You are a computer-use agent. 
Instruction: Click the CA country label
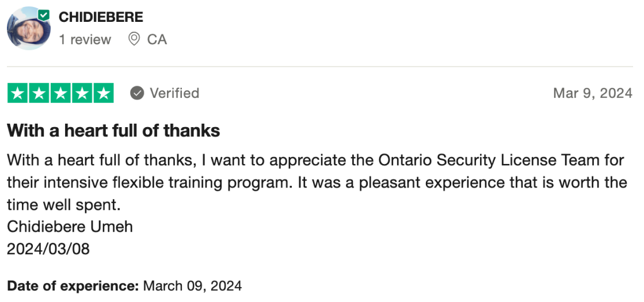click(x=157, y=39)
